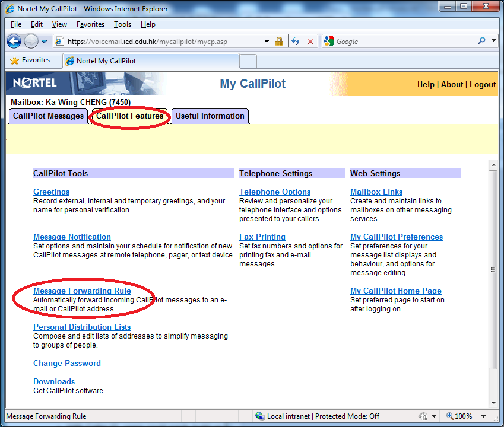
Task: Stop loading with the red X icon
Action: (310, 42)
